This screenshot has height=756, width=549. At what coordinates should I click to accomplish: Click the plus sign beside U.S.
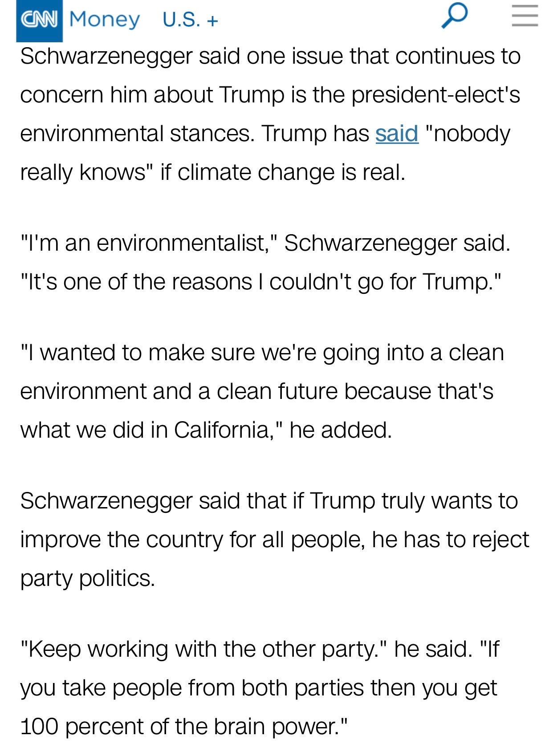tap(212, 21)
